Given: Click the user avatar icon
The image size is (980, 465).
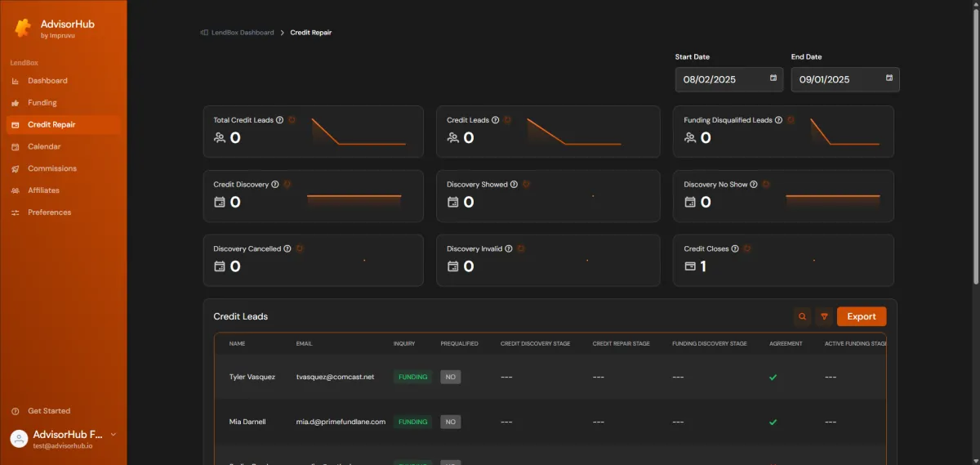Looking at the screenshot, I should pyautogui.click(x=19, y=439).
